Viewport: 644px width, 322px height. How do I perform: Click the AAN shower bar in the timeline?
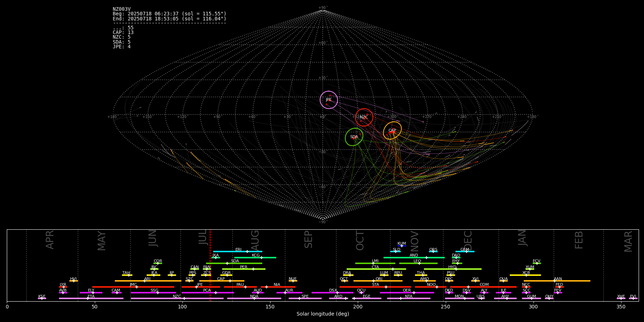[557, 281]
